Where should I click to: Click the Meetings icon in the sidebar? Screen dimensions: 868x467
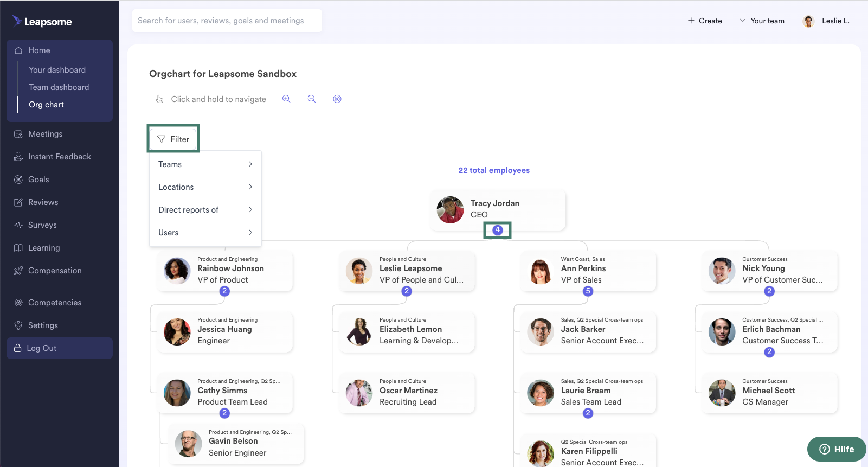18,134
